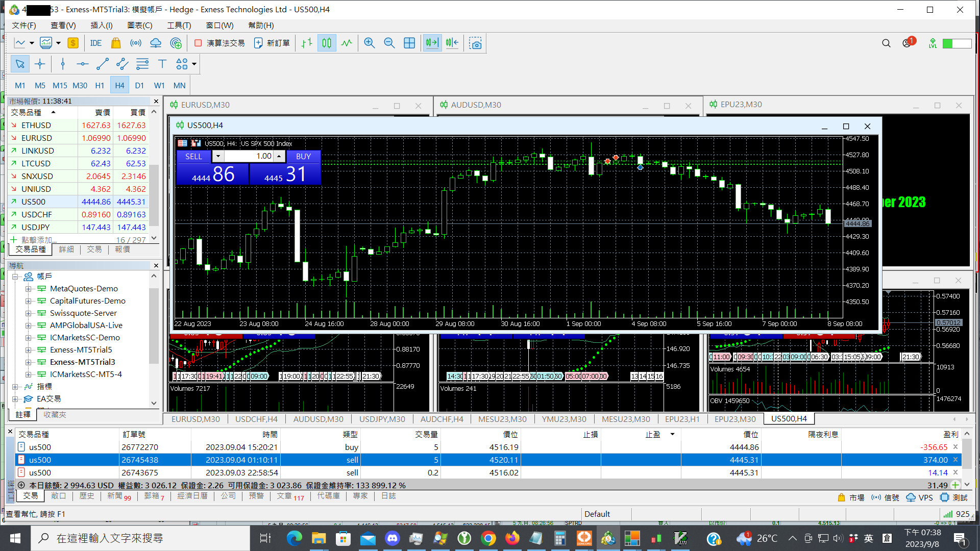Tile chart windows with grid icon

[409, 43]
